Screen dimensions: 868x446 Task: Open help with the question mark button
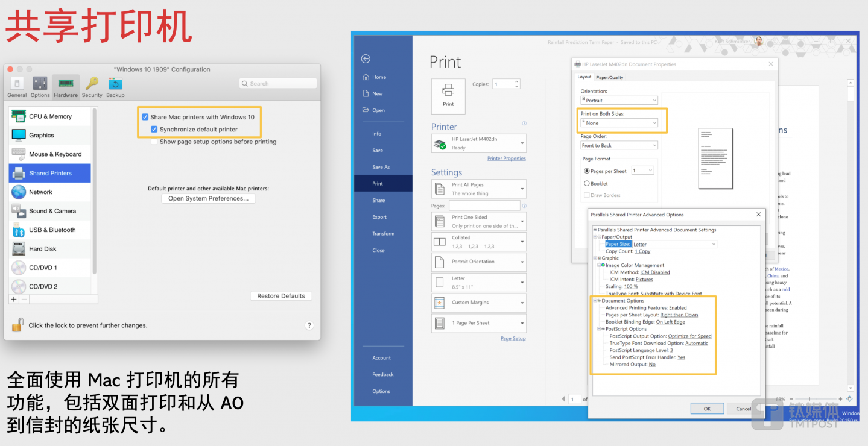click(309, 325)
